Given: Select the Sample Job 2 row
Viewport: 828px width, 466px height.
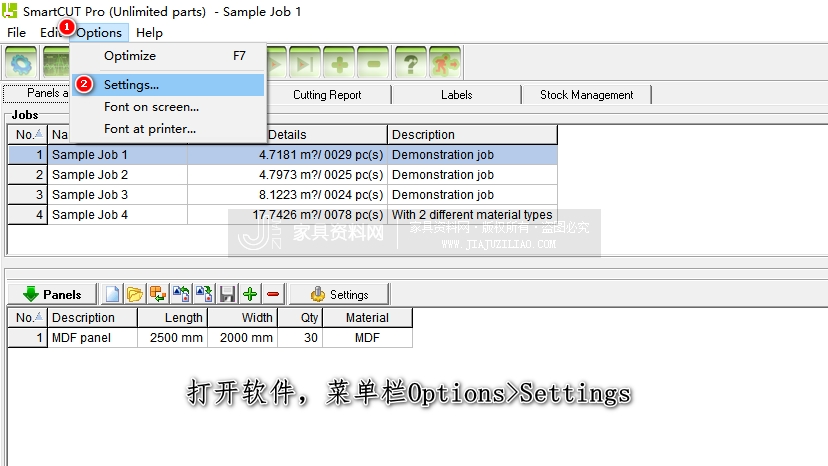Looking at the screenshot, I should point(283,175).
